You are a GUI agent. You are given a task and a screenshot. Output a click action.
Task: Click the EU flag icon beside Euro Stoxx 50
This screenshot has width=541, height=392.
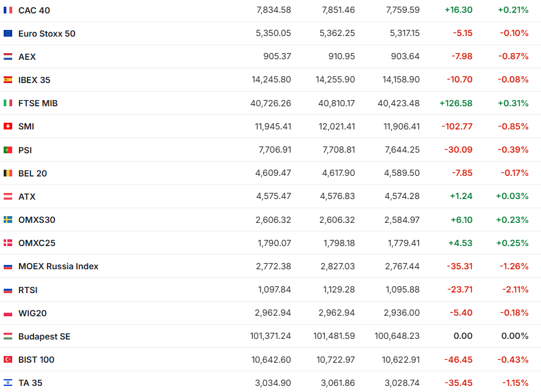point(8,34)
